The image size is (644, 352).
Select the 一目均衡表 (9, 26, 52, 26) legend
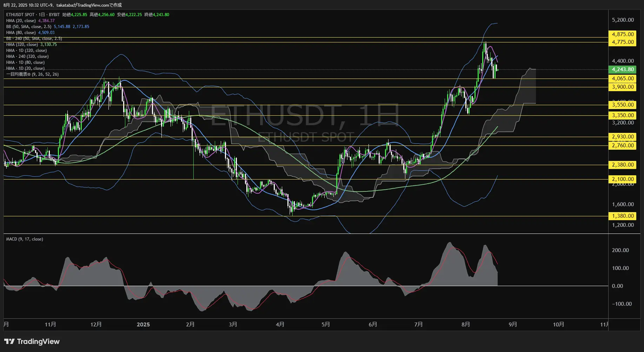[x=33, y=74]
